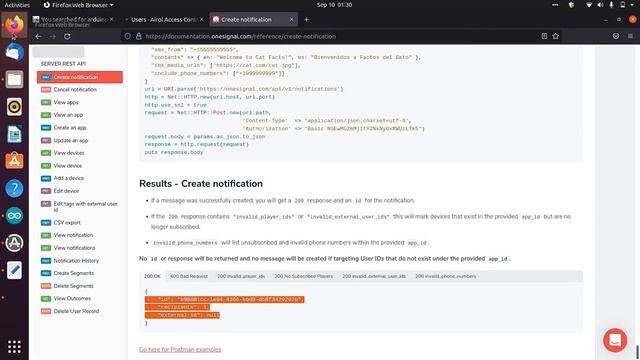The width and height of the screenshot is (640, 360).
Task: Click the lock site-security icon
Action: click(139, 36)
